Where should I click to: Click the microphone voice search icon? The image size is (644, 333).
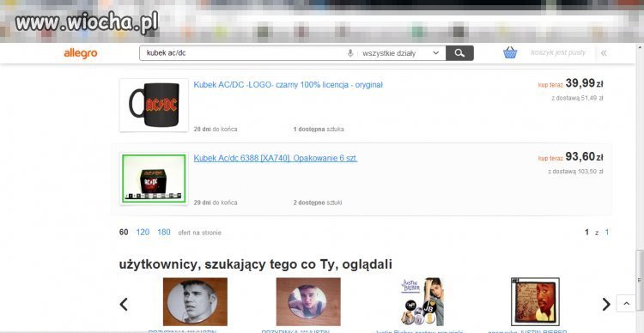click(x=350, y=53)
